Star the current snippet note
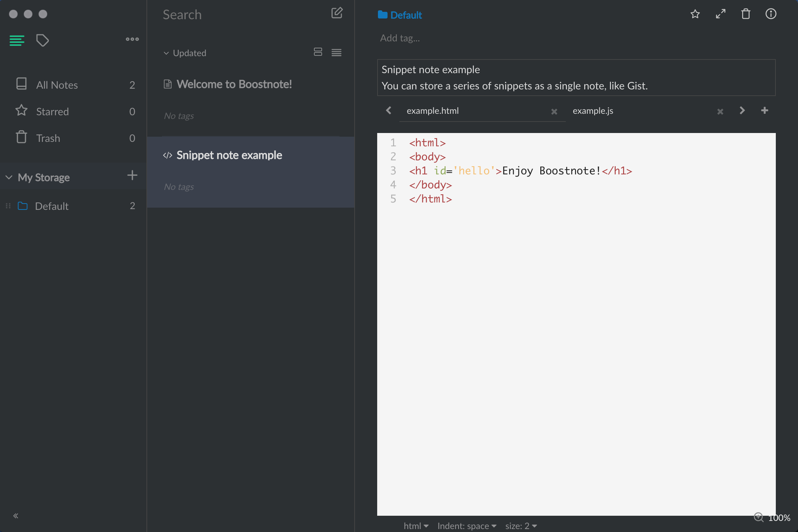 point(695,14)
